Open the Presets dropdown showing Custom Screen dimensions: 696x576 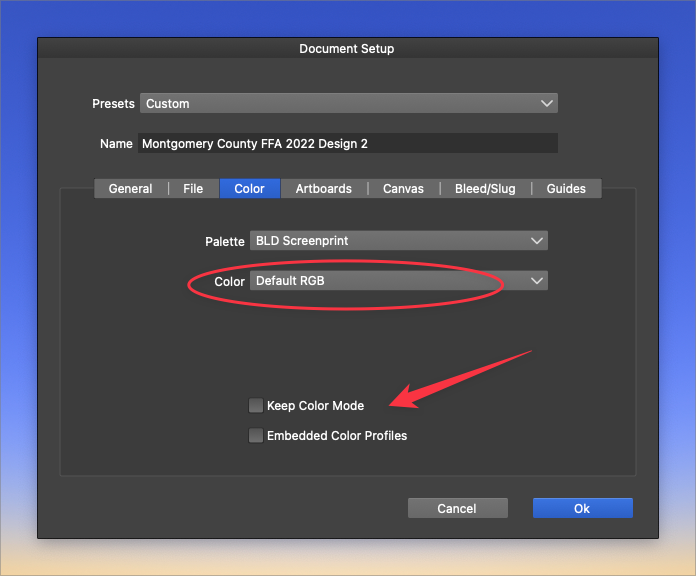click(x=348, y=103)
